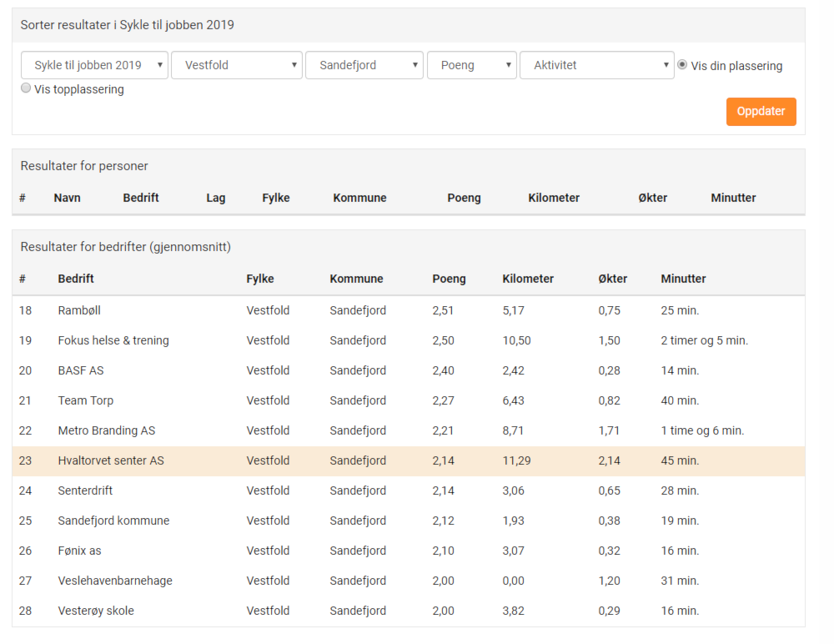Click Lag column header in persons table

click(216, 198)
